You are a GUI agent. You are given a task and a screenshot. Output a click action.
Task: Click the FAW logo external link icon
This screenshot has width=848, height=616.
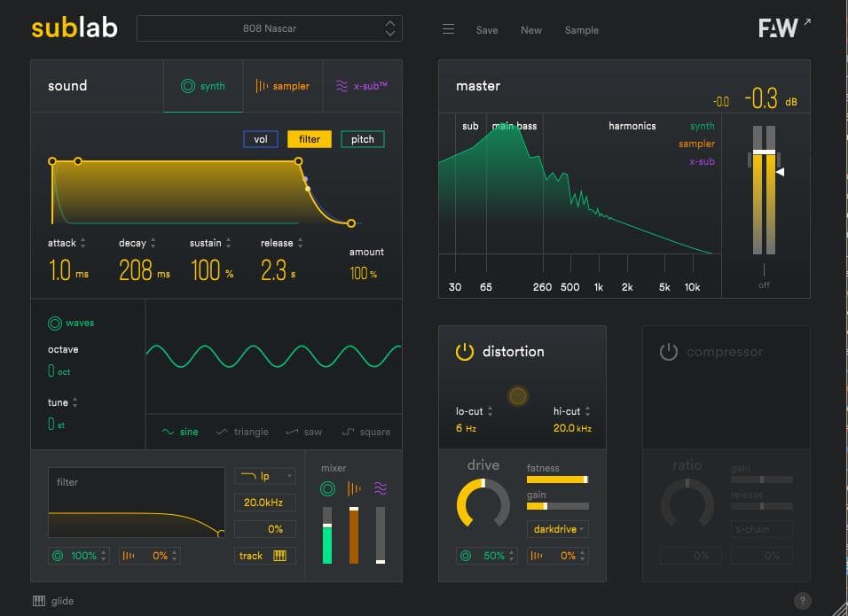807,21
